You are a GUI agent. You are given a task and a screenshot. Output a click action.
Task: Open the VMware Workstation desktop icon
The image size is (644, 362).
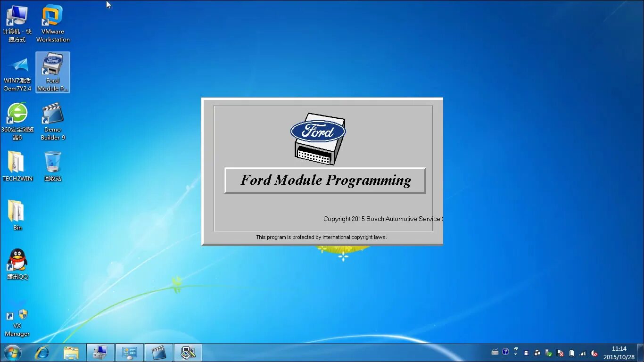click(53, 24)
